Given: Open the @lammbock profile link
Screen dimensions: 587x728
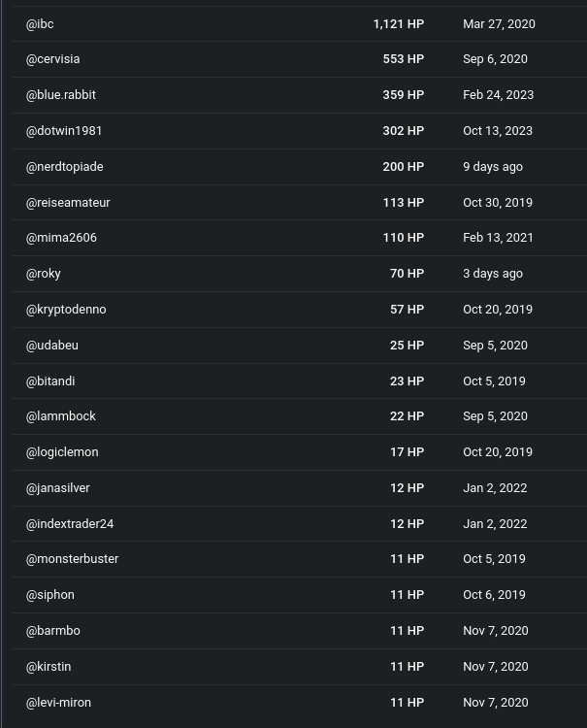Looking at the screenshot, I should [61, 416].
